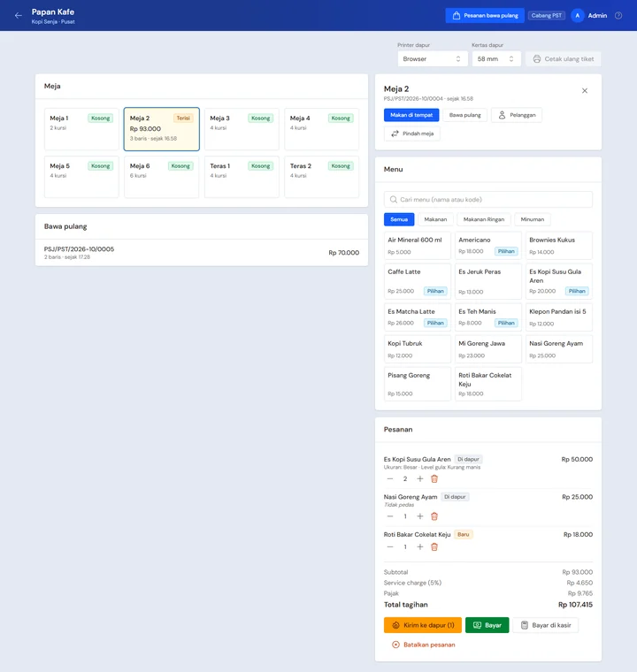Add Pisang Goreng menu item
This screenshot has width=637, height=672.
(x=418, y=384)
